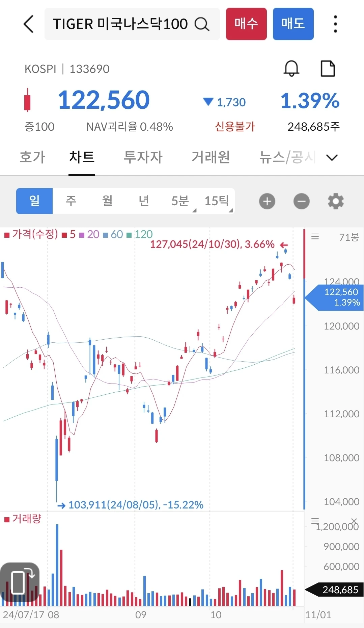Set a price alert with bell icon

click(x=291, y=69)
